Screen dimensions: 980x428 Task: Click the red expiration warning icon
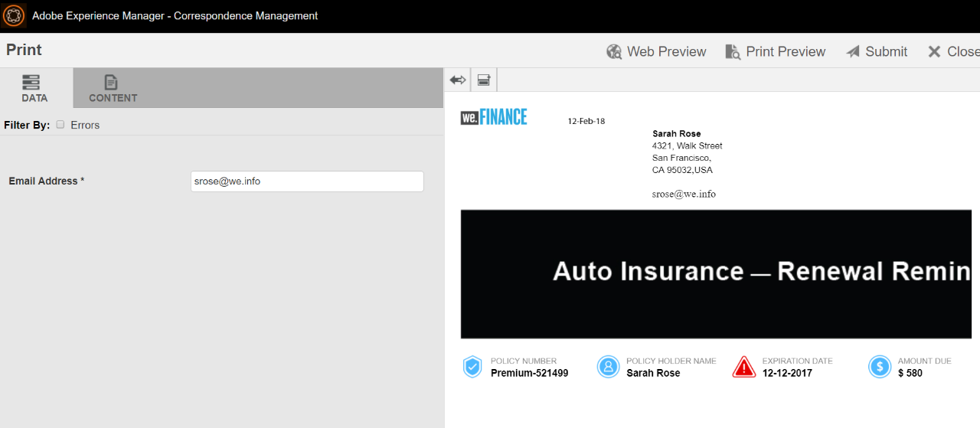click(743, 367)
